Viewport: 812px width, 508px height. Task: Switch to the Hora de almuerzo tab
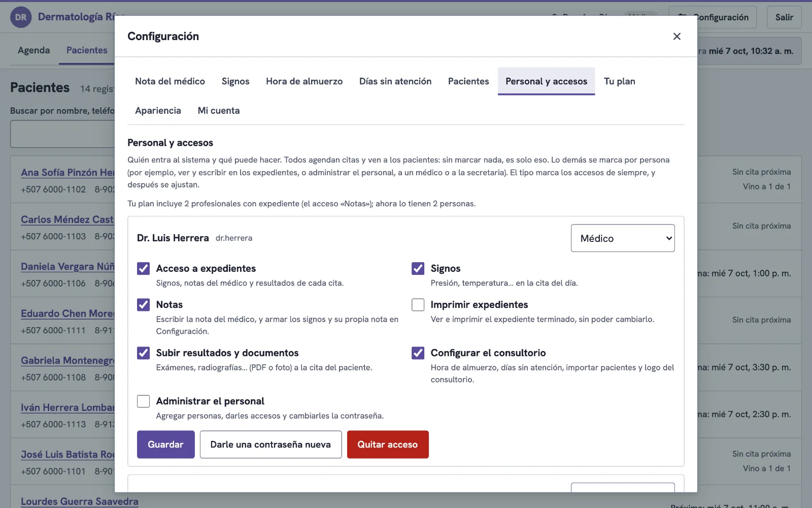[304, 81]
